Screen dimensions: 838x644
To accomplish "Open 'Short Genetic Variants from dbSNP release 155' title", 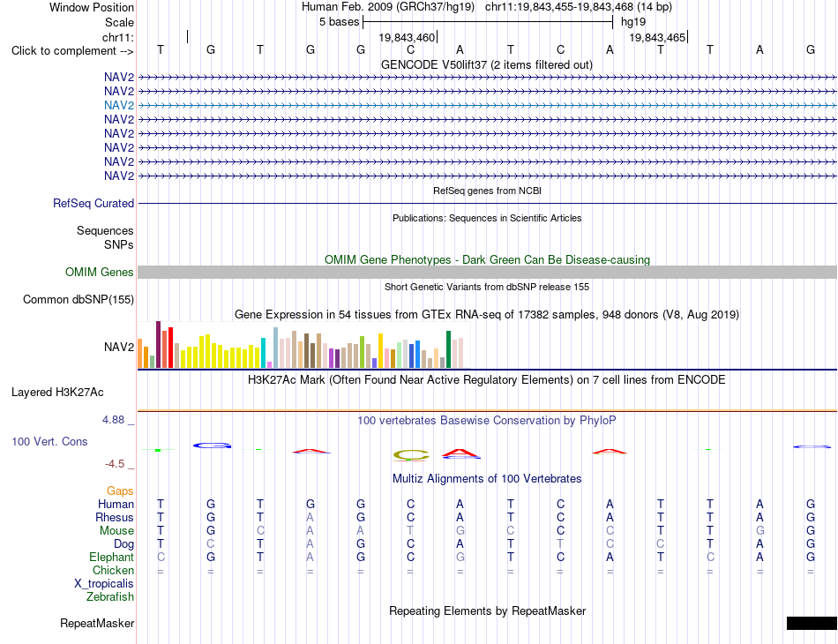I will [x=486, y=287].
